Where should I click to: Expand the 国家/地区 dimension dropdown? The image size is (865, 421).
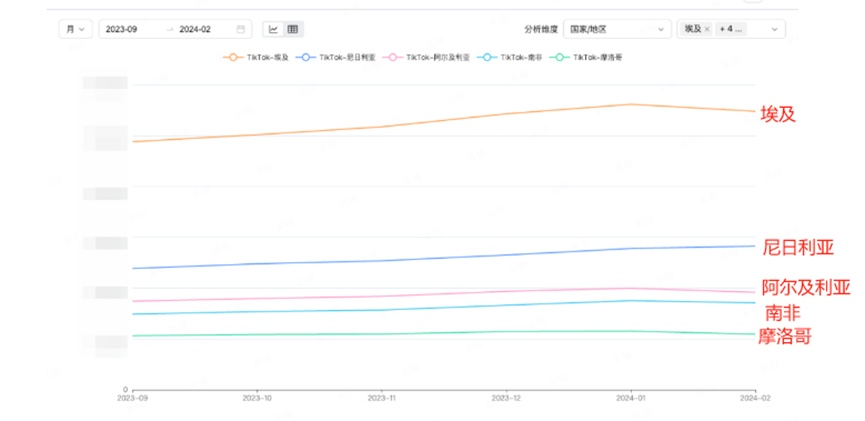[617, 29]
